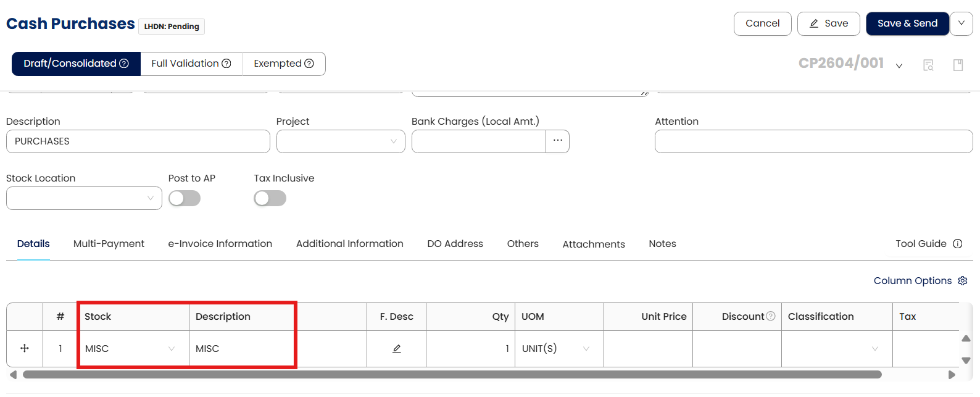Open Bank Charges ellipsis button
This screenshot has height=397, width=980.
[x=558, y=141]
